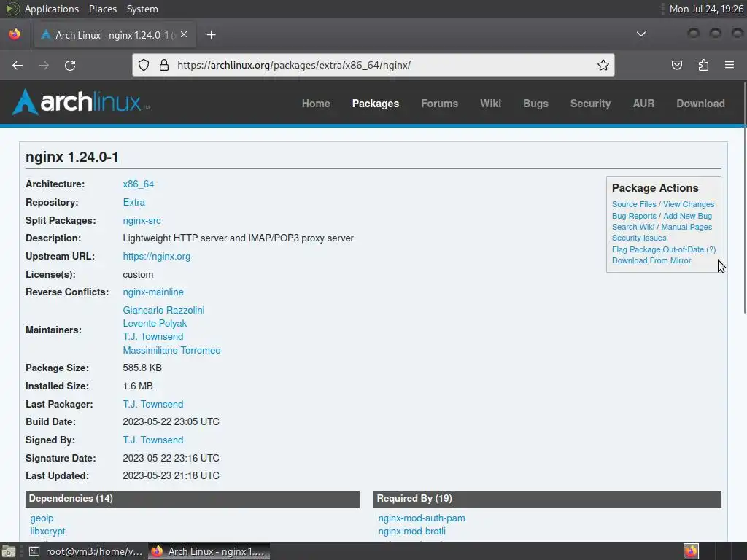Switch to Arch Linux Firefox taskbar item

coord(209,551)
